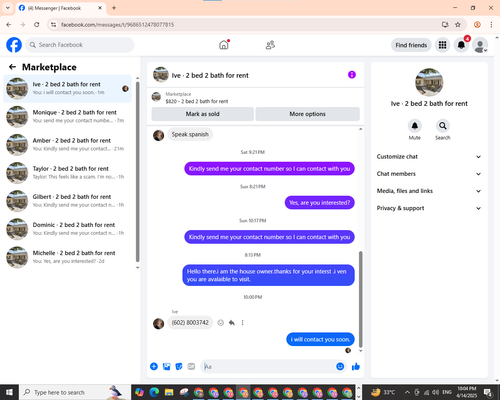Viewport: 500px width, 400px height.
Task: Open Dominic 2 bed 2 bath conversation
Action: click(67, 229)
